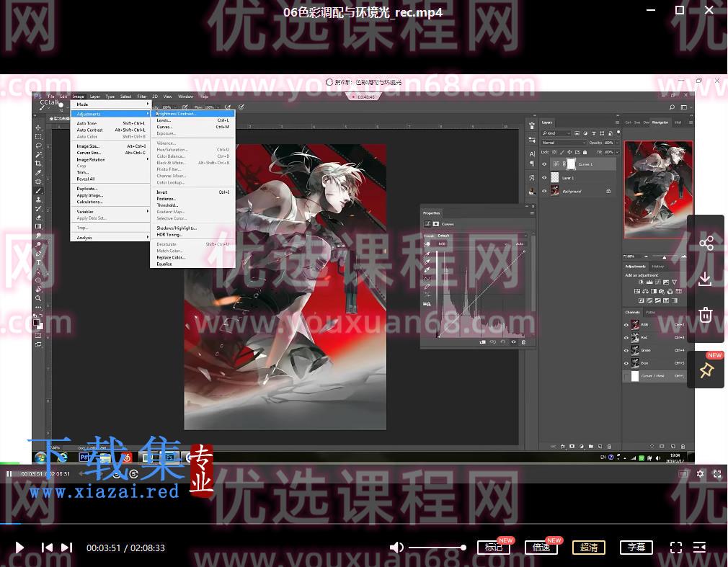
Task: Select the Lasso tool
Action: point(38,146)
